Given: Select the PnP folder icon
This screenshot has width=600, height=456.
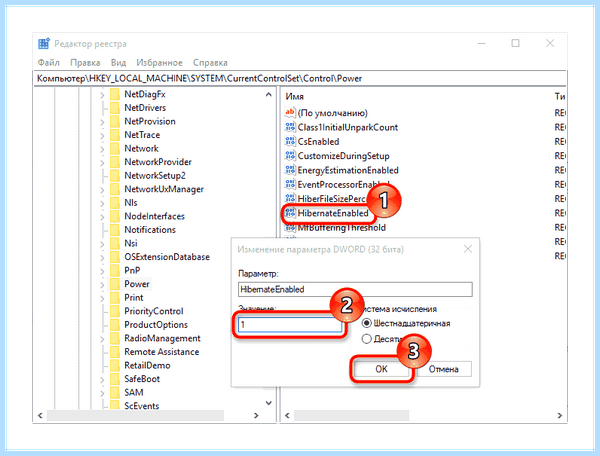Looking at the screenshot, I should (x=115, y=270).
